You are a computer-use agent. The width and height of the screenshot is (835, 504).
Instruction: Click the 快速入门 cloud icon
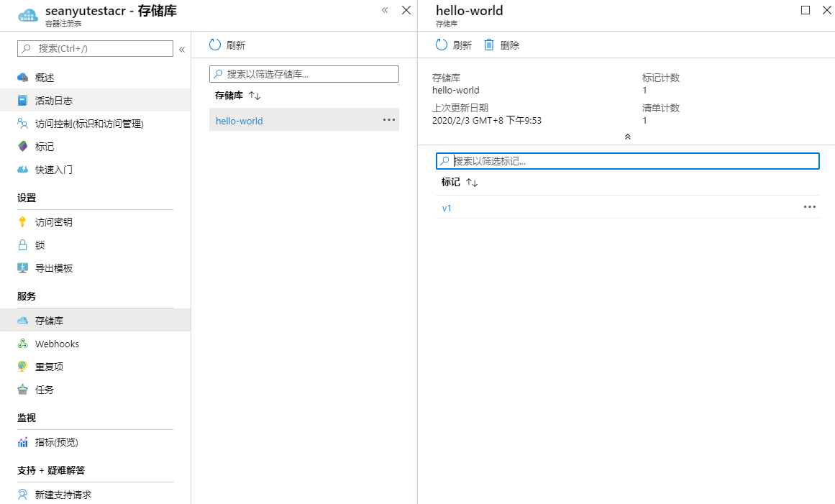click(22, 170)
